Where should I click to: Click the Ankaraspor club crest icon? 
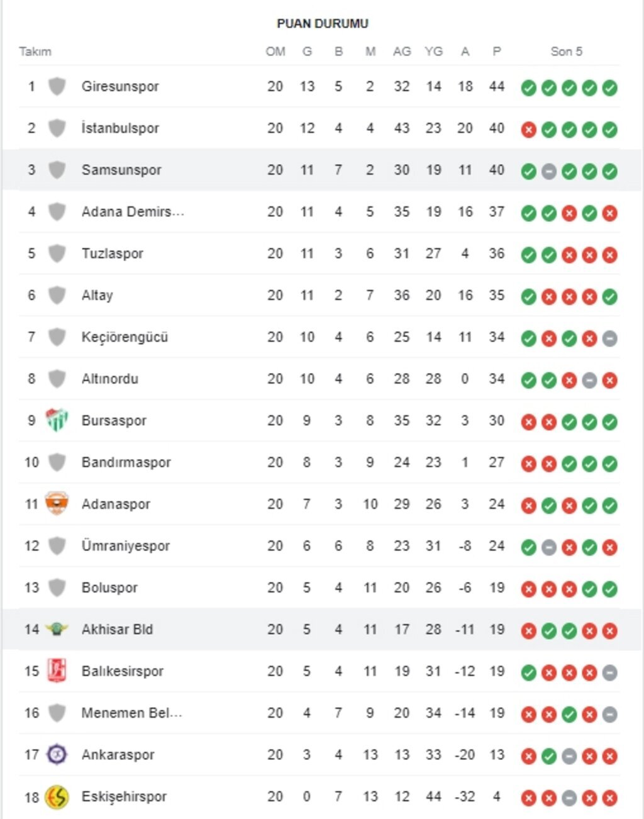click(x=57, y=754)
